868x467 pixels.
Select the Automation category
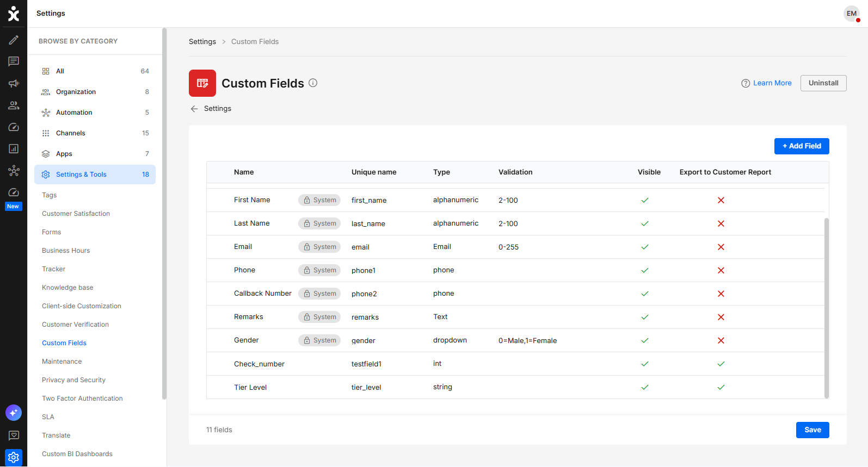point(95,113)
